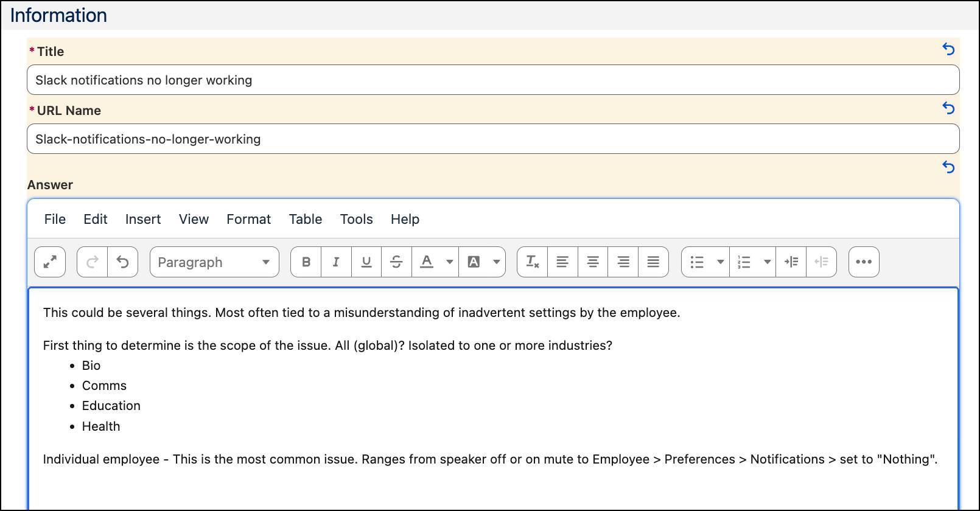Open the text color picker arrow

[450, 262]
